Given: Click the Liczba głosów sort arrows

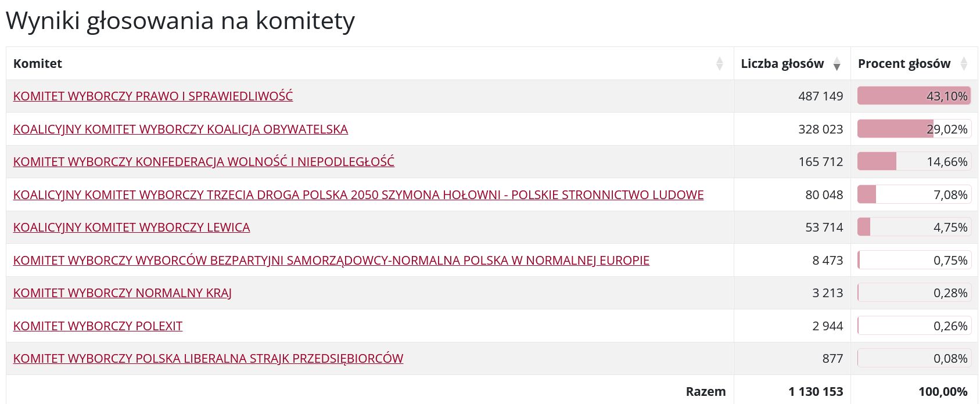Looking at the screenshot, I should tap(837, 64).
